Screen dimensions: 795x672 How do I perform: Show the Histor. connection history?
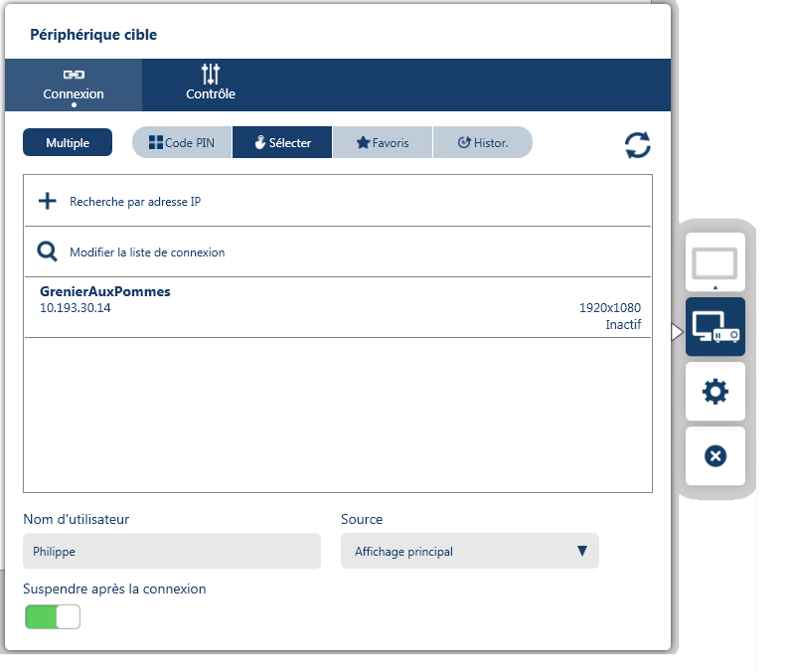[x=482, y=142]
